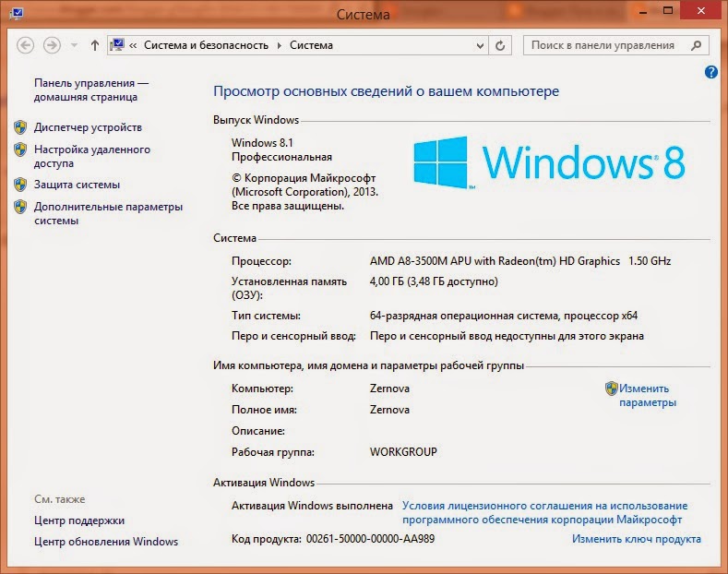Screen dimensions: 728x574
Task: Open 'Панель управления — домашняя страница'
Action: point(91,90)
